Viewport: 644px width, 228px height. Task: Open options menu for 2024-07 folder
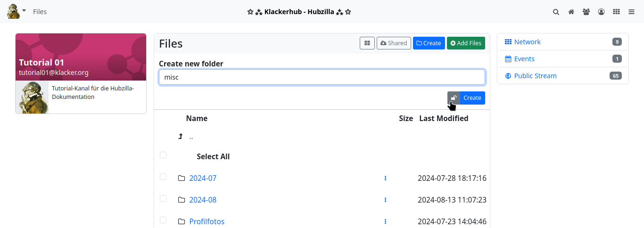pos(385,178)
